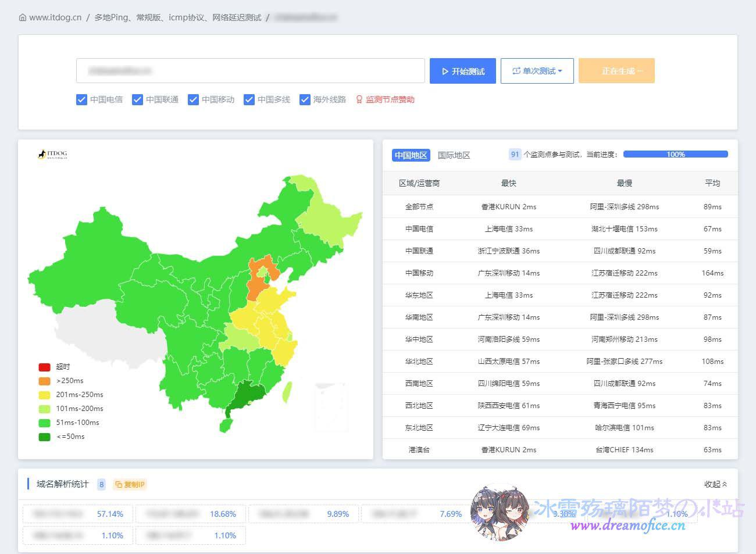Image resolution: width=756 pixels, height=554 pixels.
Task: Uncheck the 中国电信 checkbox
Action: tap(82, 99)
